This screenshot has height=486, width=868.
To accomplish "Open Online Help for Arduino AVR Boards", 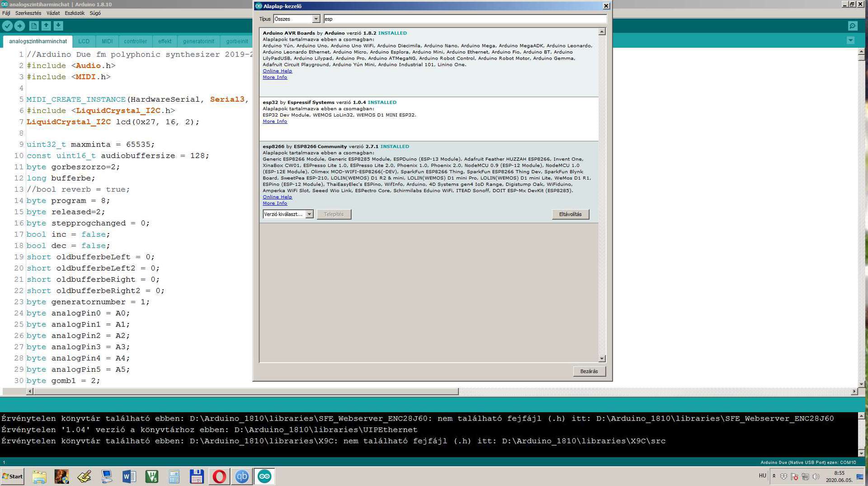I will [x=277, y=71].
